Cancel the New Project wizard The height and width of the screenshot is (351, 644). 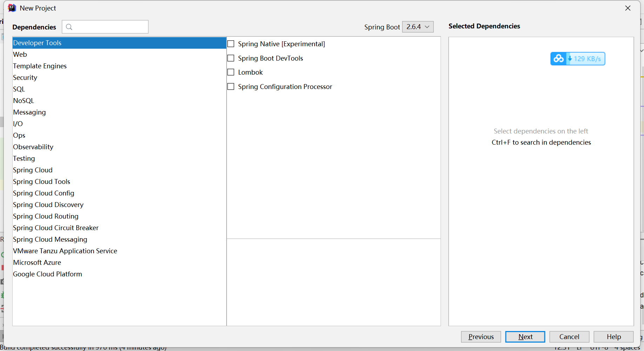pyautogui.click(x=569, y=337)
